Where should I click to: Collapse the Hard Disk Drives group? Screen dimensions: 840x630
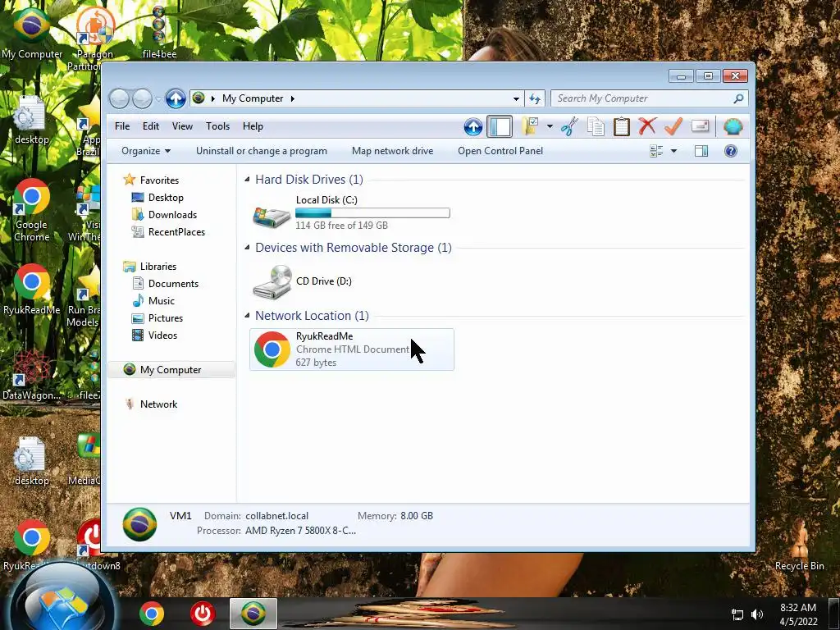(x=247, y=179)
